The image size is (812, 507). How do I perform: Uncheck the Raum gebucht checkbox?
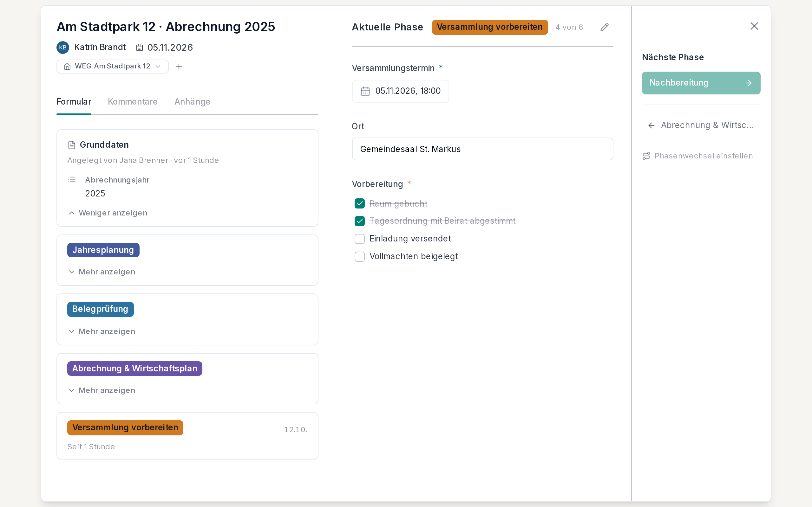coord(359,203)
